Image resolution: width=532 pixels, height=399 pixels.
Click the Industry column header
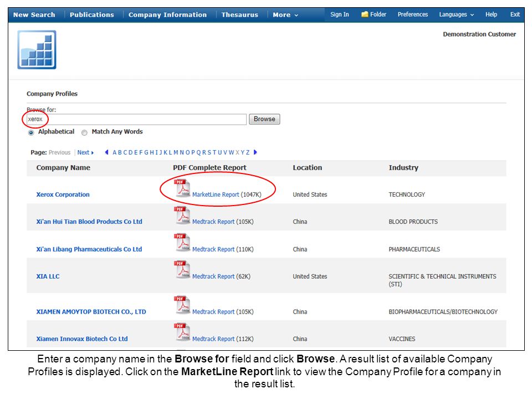[403, 167]
